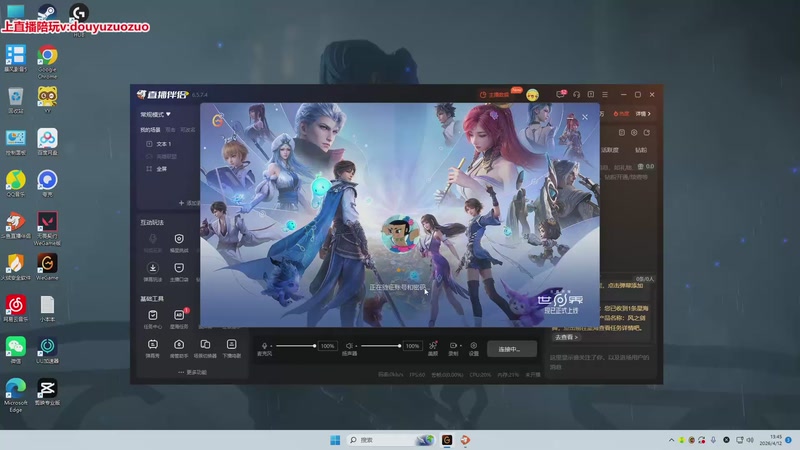The height and width of the screenshot is (450, 800).
Task: Open WeGame desktop shortcut
Action: click(x=47, y=267)
